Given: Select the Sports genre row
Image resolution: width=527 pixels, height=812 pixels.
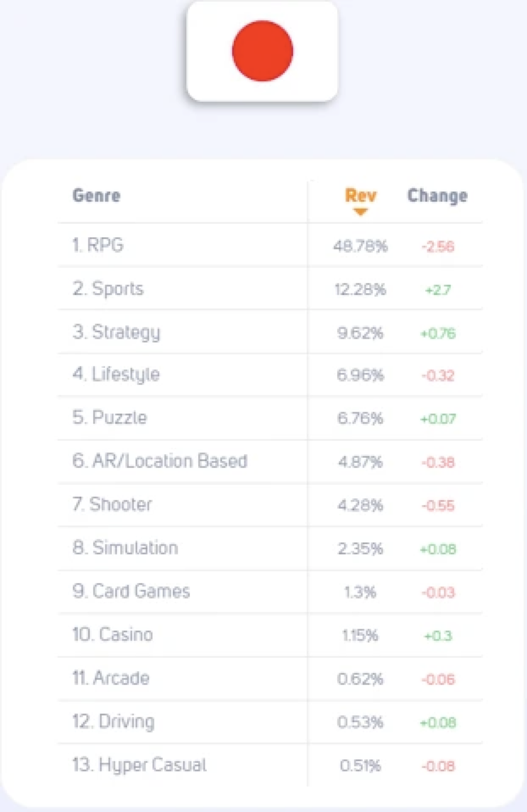Looking at the screenshot, I should [270, 288].
